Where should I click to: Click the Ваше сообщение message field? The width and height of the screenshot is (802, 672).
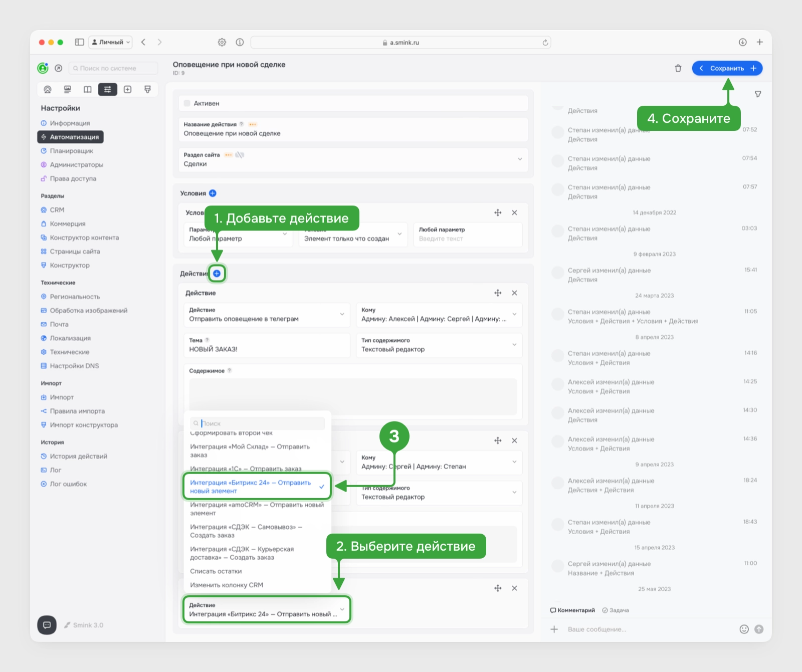pyautogui.click(x=649, y=629)
